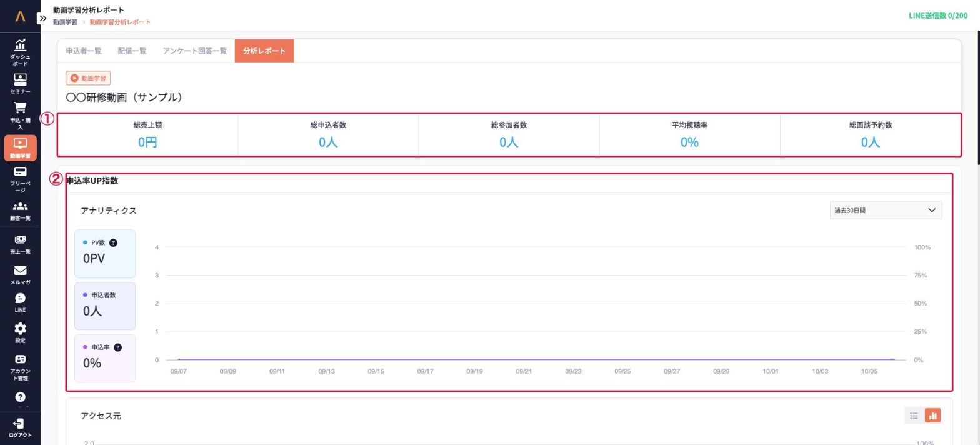Screen dimensions: 980x445
Task: Click the 申込率UP指数 heading
Action: coord(92,181)
